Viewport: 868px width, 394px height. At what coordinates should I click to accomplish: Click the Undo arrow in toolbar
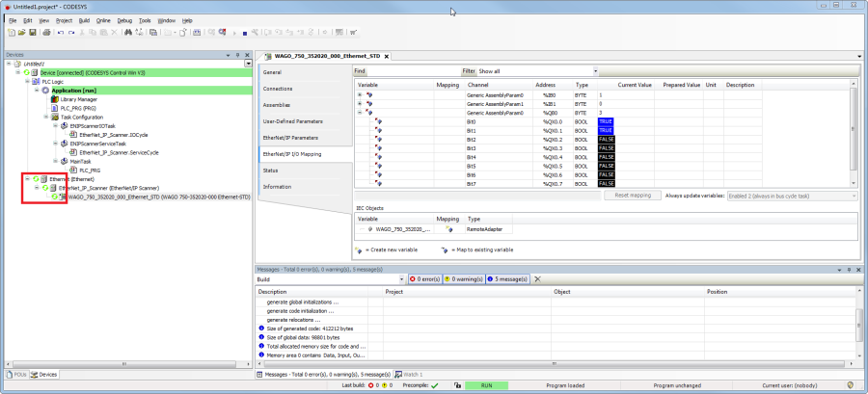(60, 32)
